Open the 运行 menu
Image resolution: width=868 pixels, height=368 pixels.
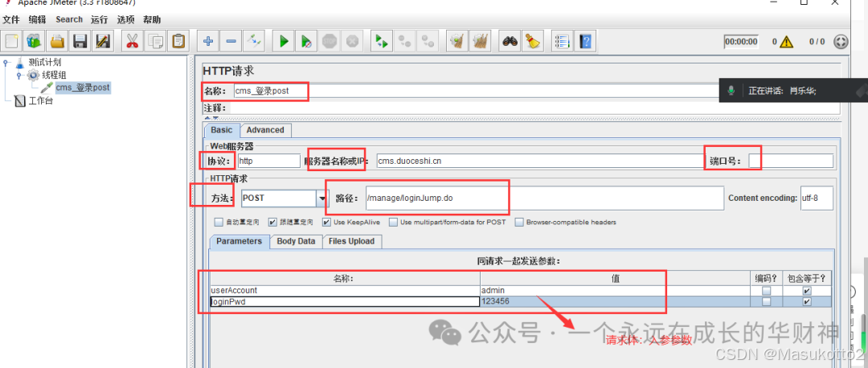(100, 19)
